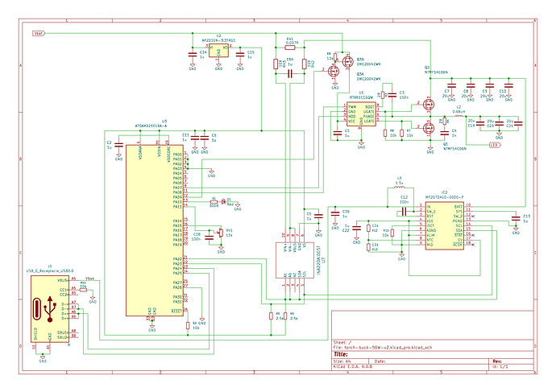Select the L2 0.68uH inductor
The image size is (556, 392).
458,116
